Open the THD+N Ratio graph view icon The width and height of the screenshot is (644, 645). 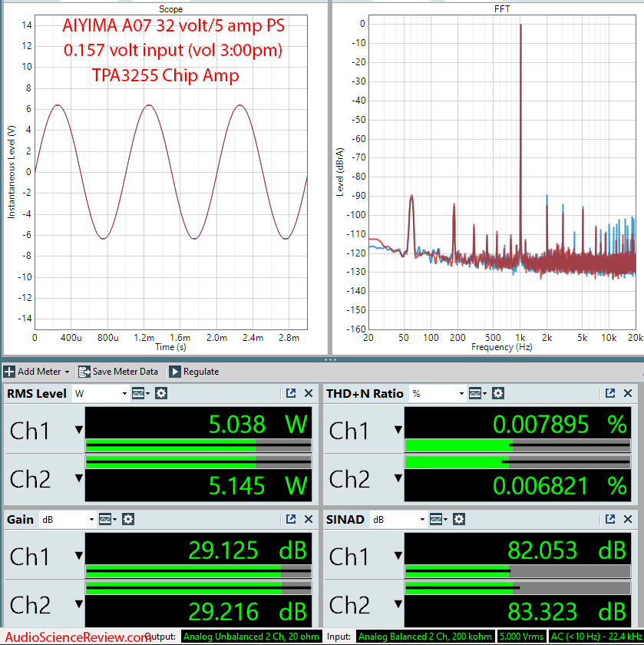point(477,394)
